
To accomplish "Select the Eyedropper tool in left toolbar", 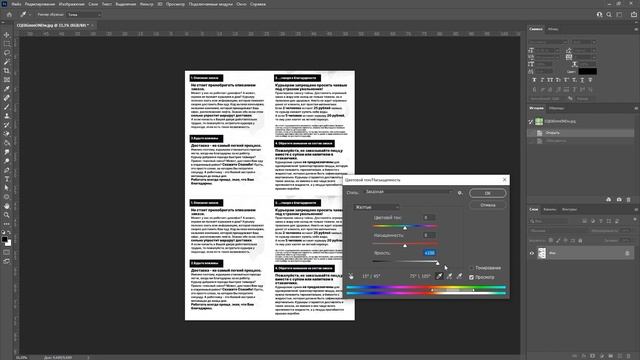I will tap(7, 89).
